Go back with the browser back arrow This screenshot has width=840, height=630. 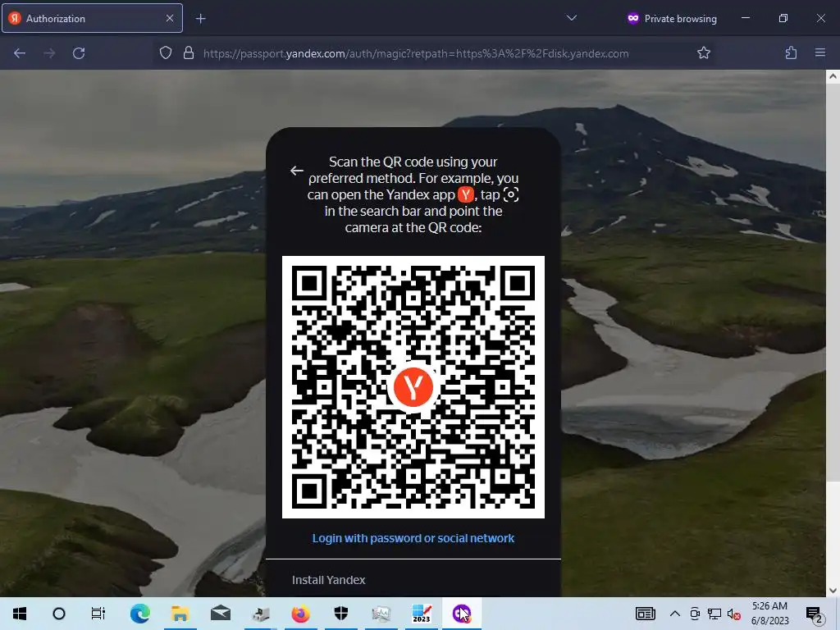coord(20,53)
